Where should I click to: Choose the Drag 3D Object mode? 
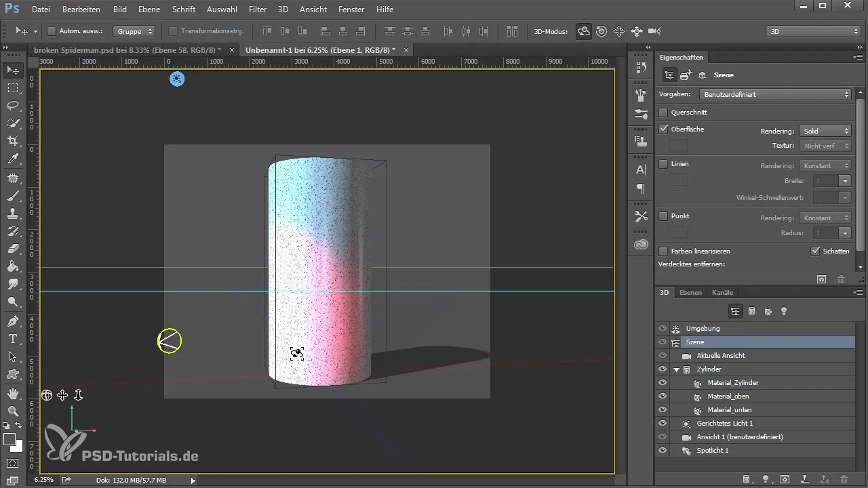pyautogui.click(x=619, y=31)
